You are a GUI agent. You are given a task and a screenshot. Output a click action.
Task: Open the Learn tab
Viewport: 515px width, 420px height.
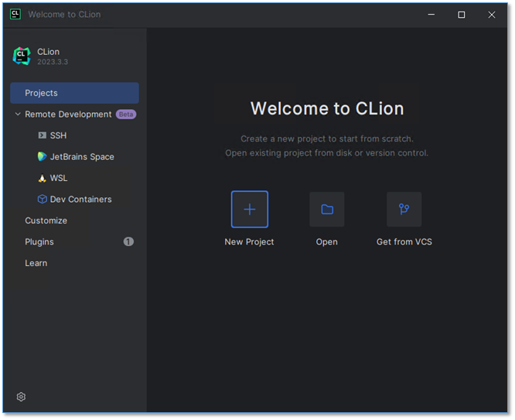click(x=74, y=263)
